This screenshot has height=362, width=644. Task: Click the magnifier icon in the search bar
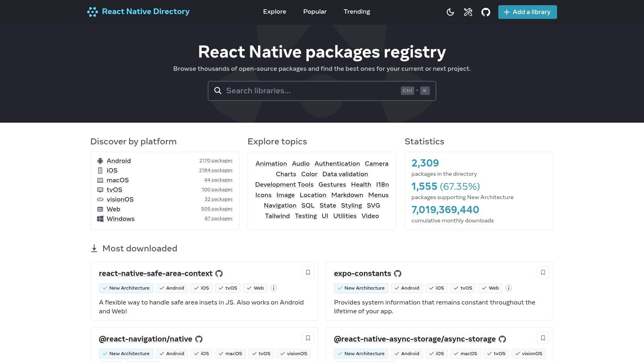point(218,90)
